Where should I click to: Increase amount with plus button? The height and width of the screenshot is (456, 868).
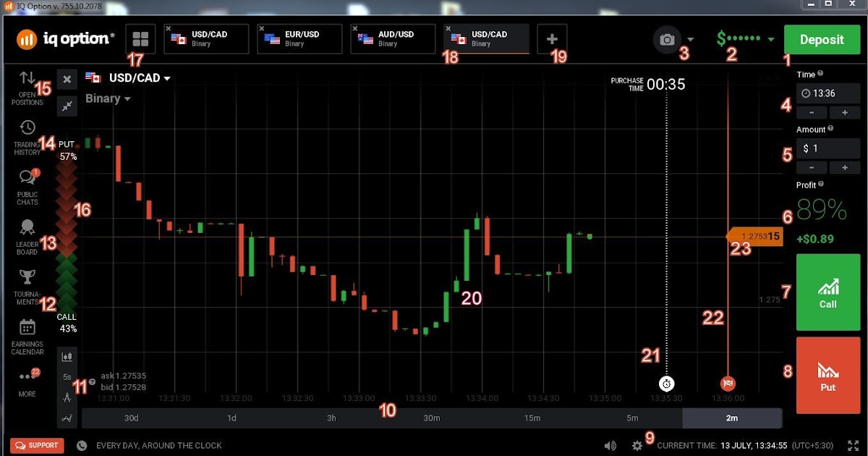[x=844, y=168]
